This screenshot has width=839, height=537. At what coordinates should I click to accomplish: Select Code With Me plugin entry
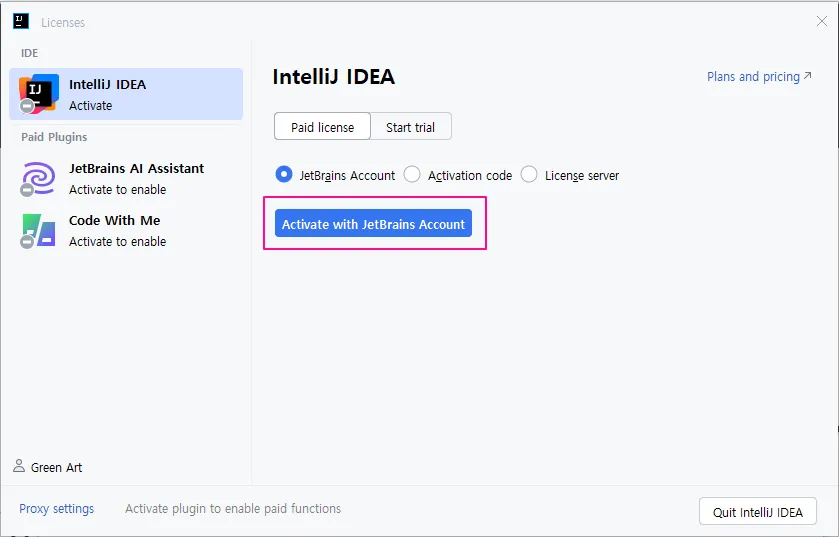pyautogui.click(x=126, y=231)
